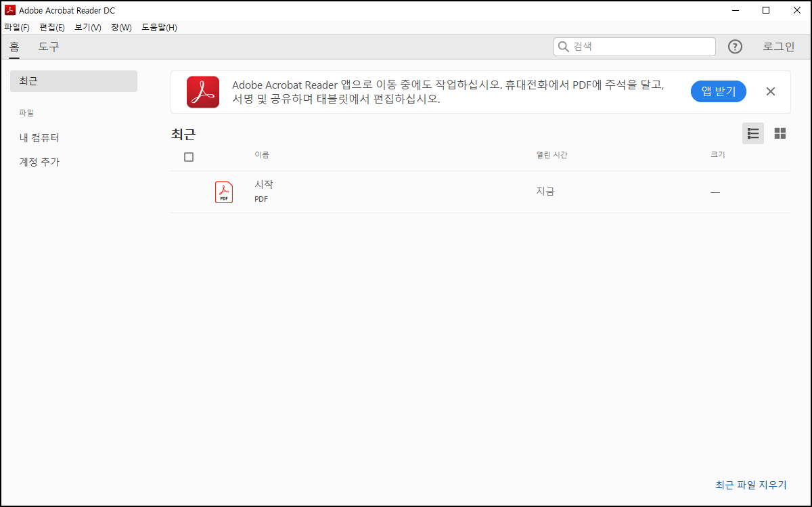Switch to list view

[753, 133]
